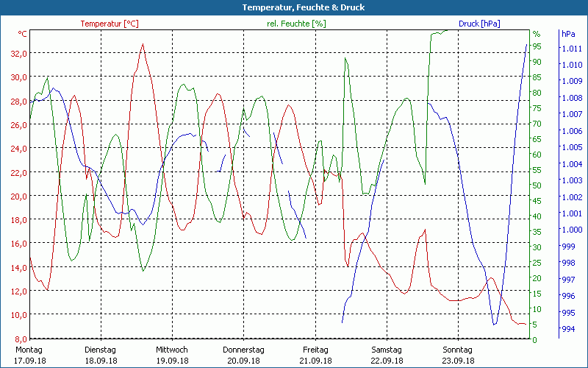The height and width of the screenshot is (368, 588).
Task: Click the '95' humidity axis tick
Action: 537,46
